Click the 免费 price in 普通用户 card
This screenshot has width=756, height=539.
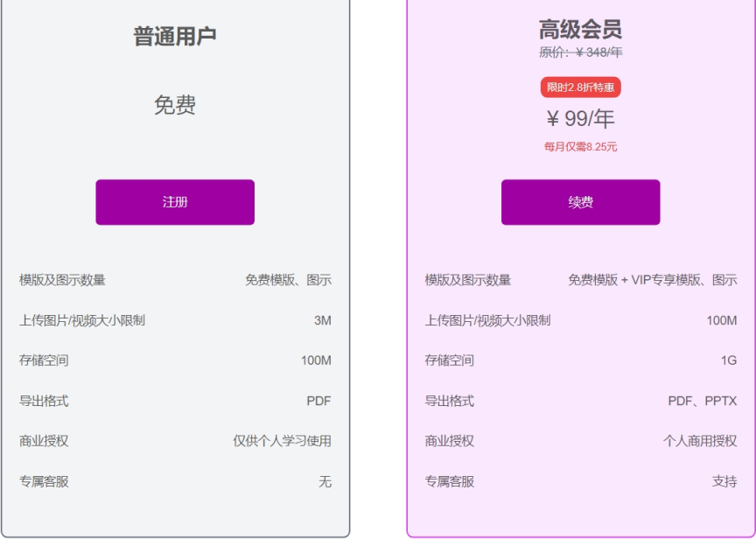(175, 106)
